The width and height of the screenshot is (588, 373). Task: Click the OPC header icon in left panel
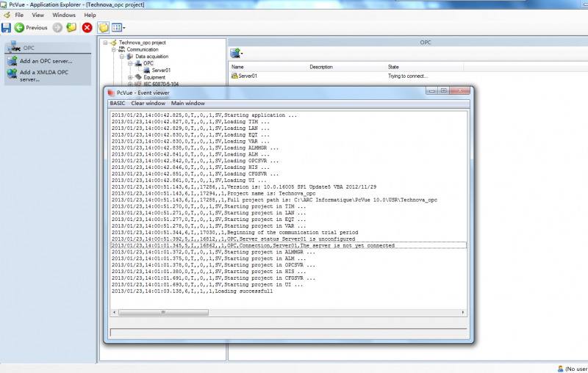point(14,47)
